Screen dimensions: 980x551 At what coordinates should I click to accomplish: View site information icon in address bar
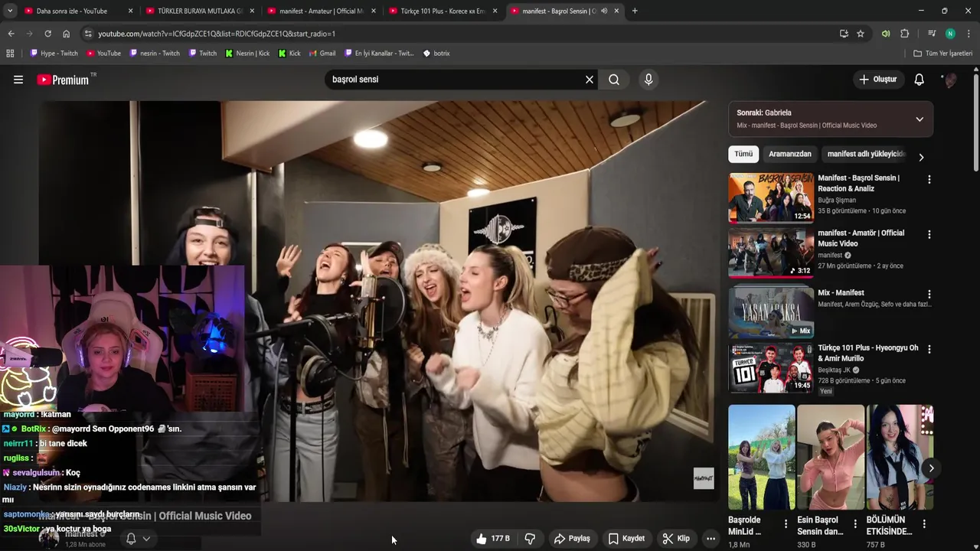pos(88,34)
